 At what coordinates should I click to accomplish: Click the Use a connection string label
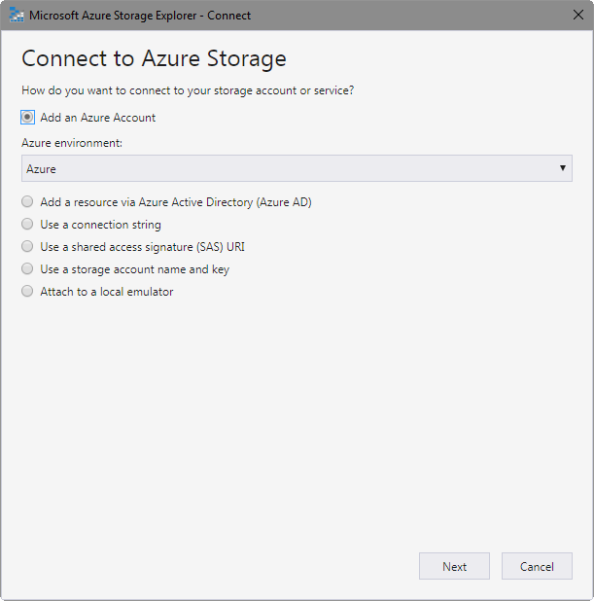point(100,225)
